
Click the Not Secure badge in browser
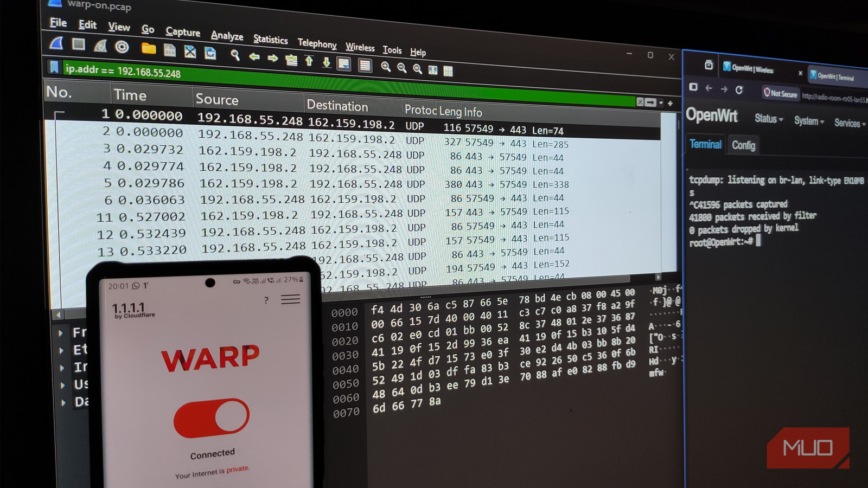tap(781, 93)
